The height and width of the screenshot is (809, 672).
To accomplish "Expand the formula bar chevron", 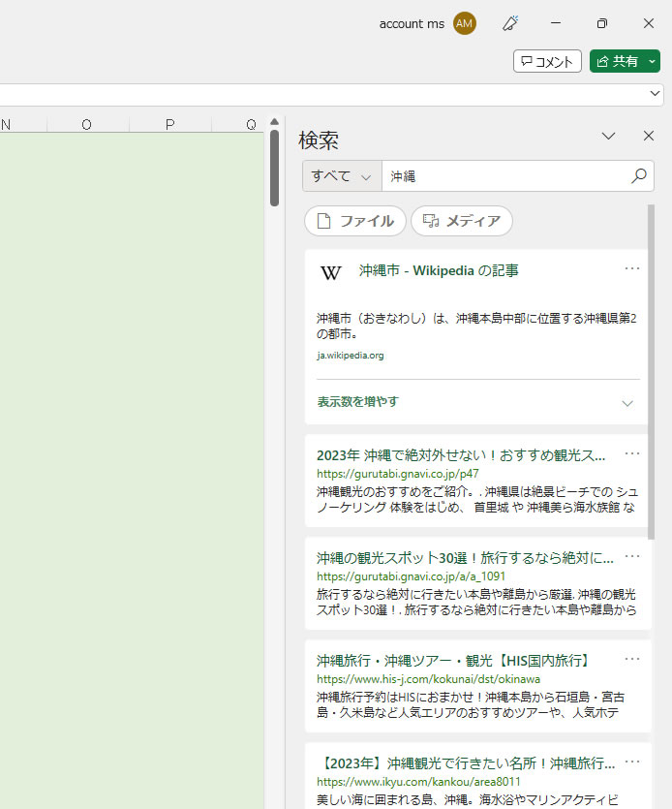I will coord(655,93).
